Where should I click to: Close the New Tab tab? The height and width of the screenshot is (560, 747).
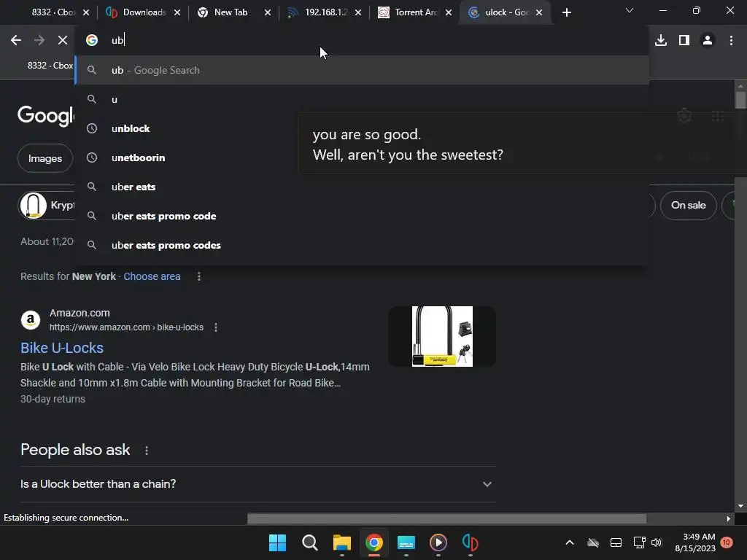coord(268,12)
